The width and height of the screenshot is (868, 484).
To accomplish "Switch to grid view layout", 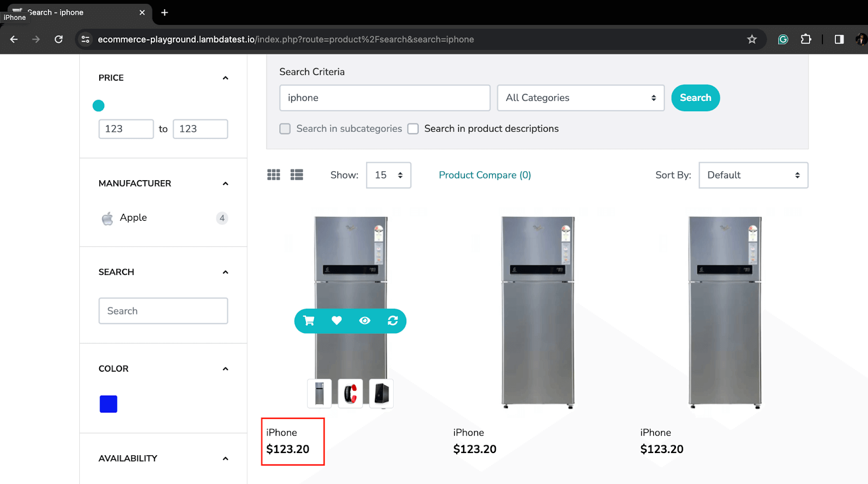I will point(274,175).
